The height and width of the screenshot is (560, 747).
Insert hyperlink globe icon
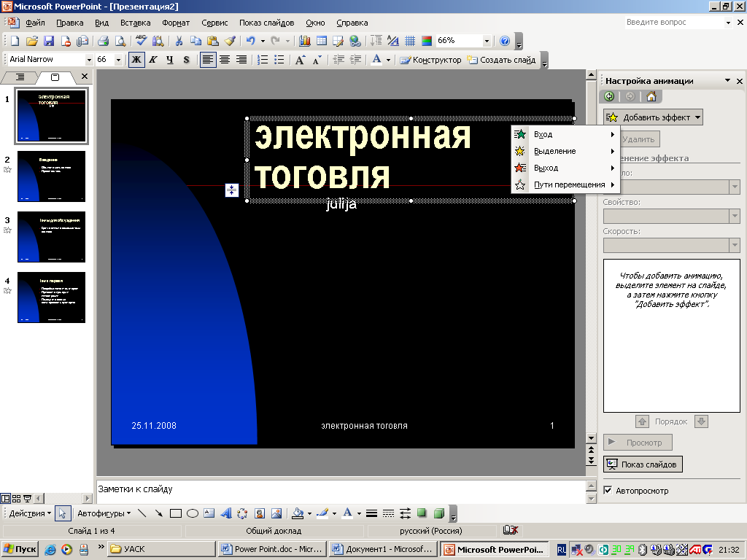click(355, 41)
